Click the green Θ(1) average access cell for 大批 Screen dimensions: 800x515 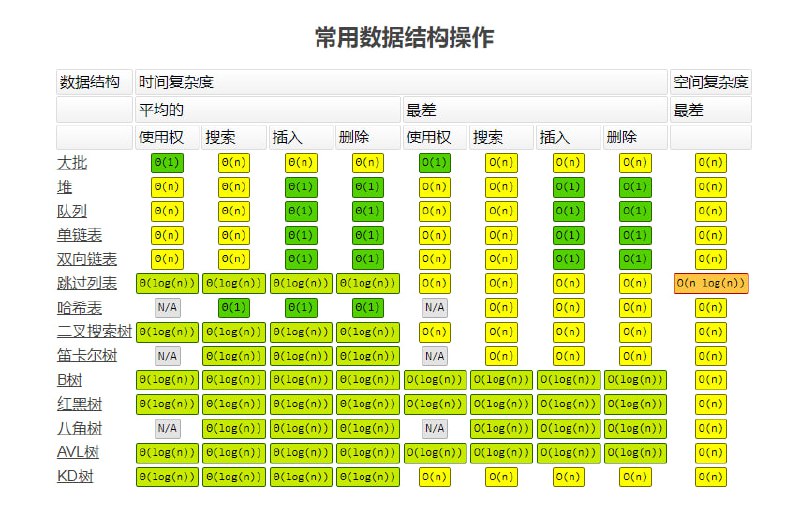pos(167,163)
